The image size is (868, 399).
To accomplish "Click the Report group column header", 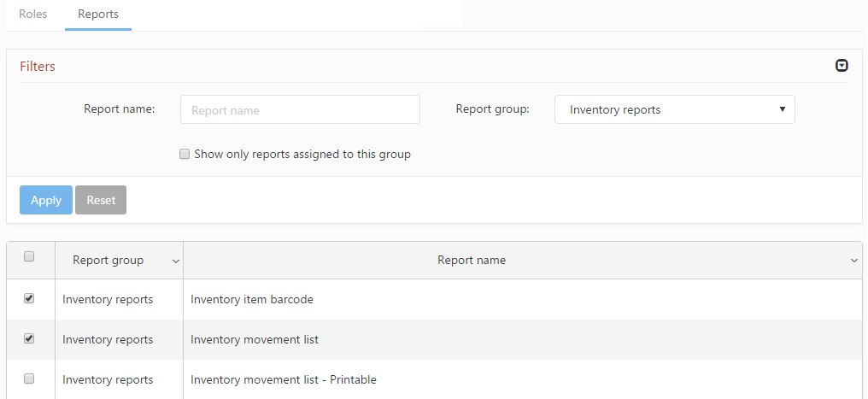I will [x=108, y=260].
